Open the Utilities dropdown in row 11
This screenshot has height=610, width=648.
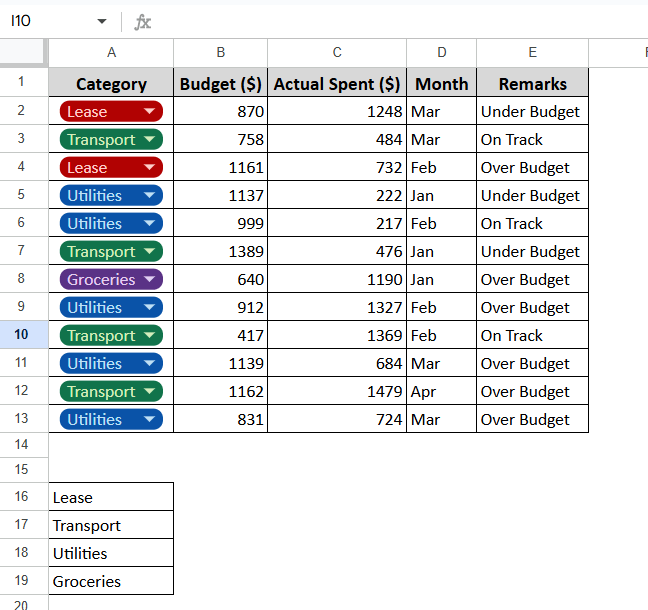pos(149,363)
